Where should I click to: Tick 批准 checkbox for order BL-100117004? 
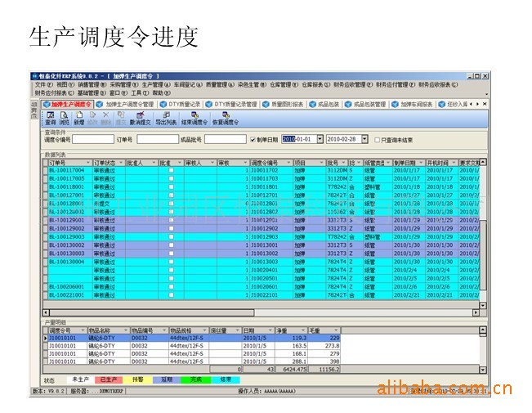point(171,170)
